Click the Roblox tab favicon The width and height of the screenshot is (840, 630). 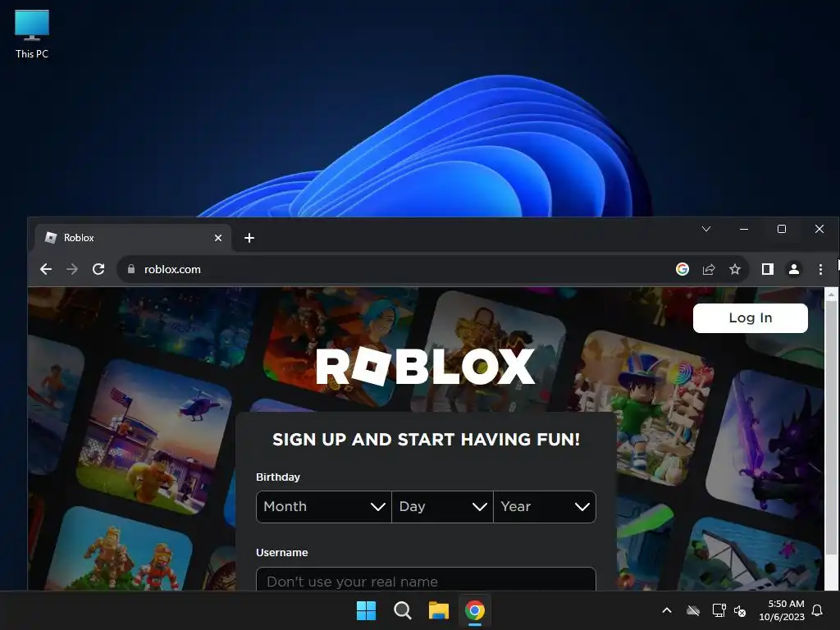pos(51,237)
